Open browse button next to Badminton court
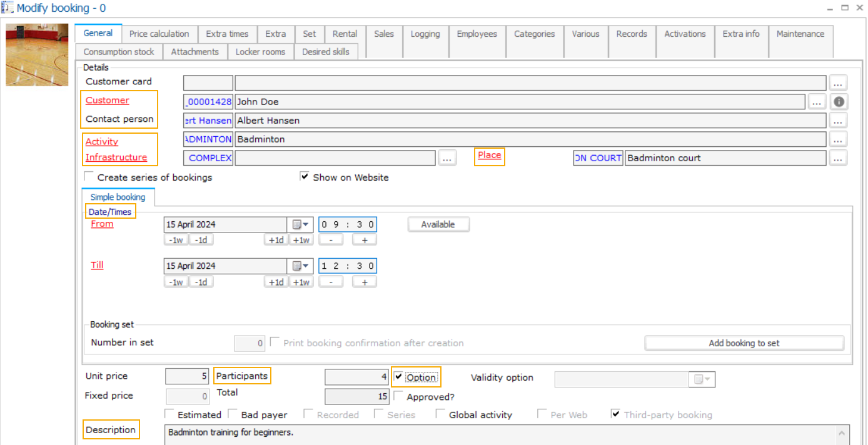The width and height of the screenshot is (868, 445). click(838, 158)
